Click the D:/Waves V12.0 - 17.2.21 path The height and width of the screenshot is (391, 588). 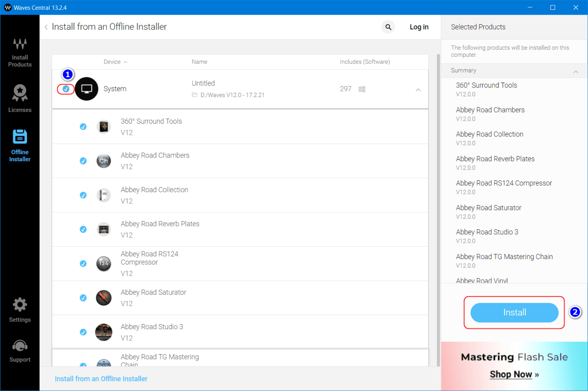click(232, 95)
